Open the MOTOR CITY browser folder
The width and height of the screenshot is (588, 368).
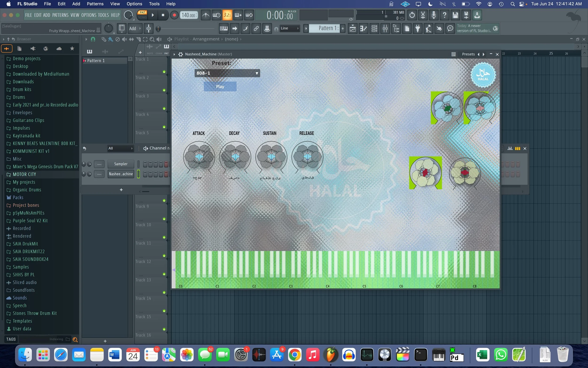click(x=24, y=174)
